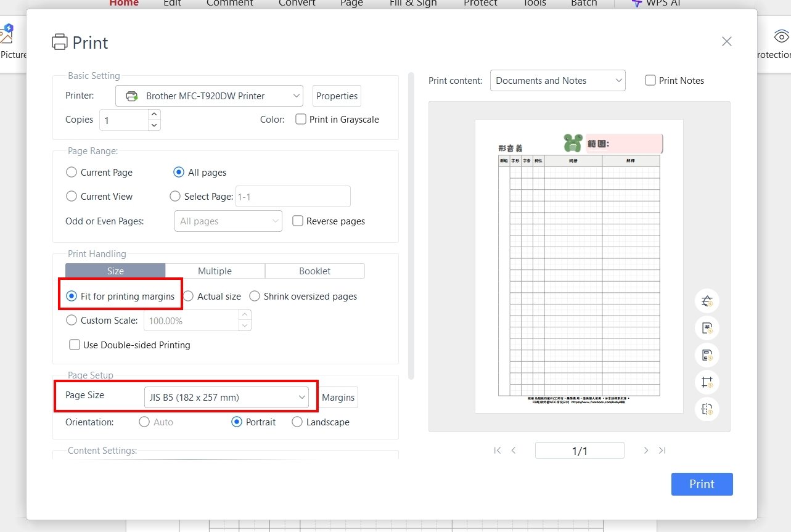Image resolution: width=791 pixels, height=532 pixels.
Task: Expand the Page Size dropdown
Action: coord(226,398)
